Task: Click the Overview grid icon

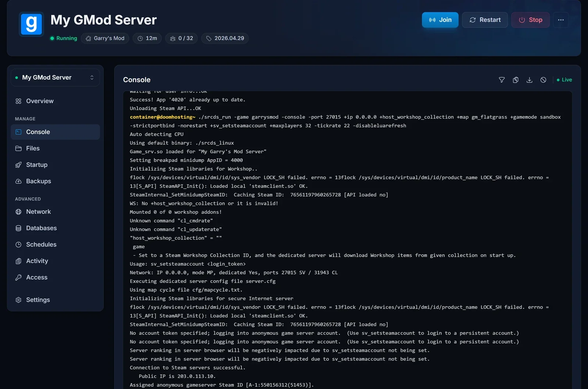Action: [18, 101]
